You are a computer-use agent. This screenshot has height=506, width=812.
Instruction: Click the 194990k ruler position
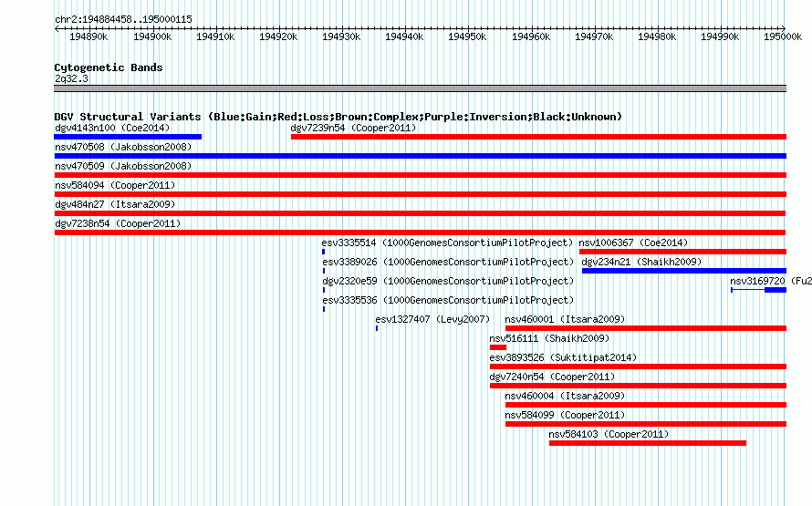click(721, 36)
